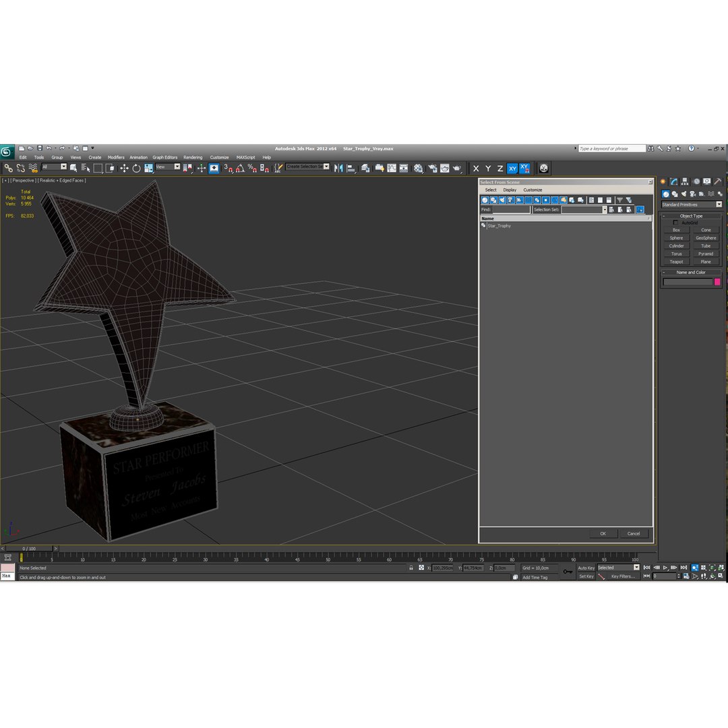Click the Find input field
The height and width of the screenshot is (728, 728).
511,210
